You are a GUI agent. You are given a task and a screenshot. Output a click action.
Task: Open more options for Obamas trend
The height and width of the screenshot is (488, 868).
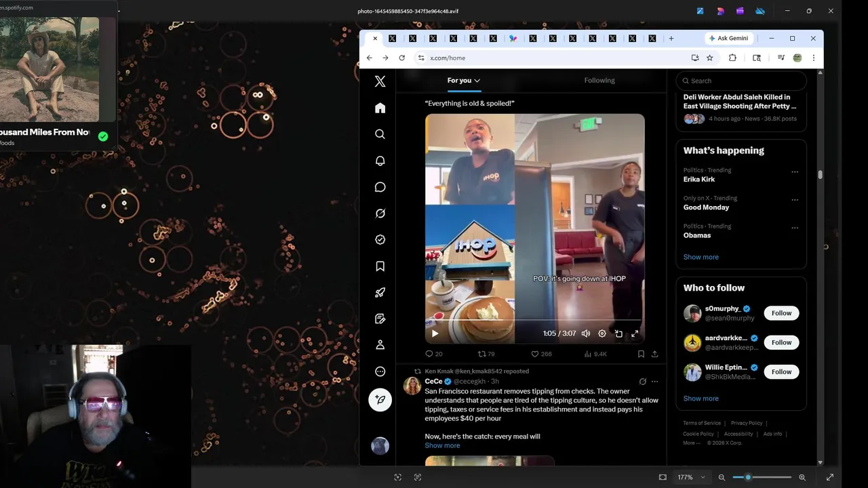pyautogui.click(x=795, y=228)
